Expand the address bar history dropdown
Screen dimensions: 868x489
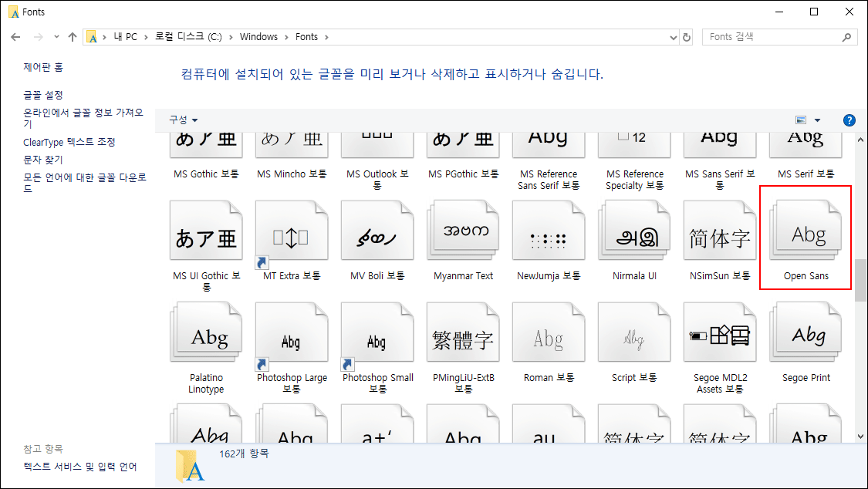[673, 37]
